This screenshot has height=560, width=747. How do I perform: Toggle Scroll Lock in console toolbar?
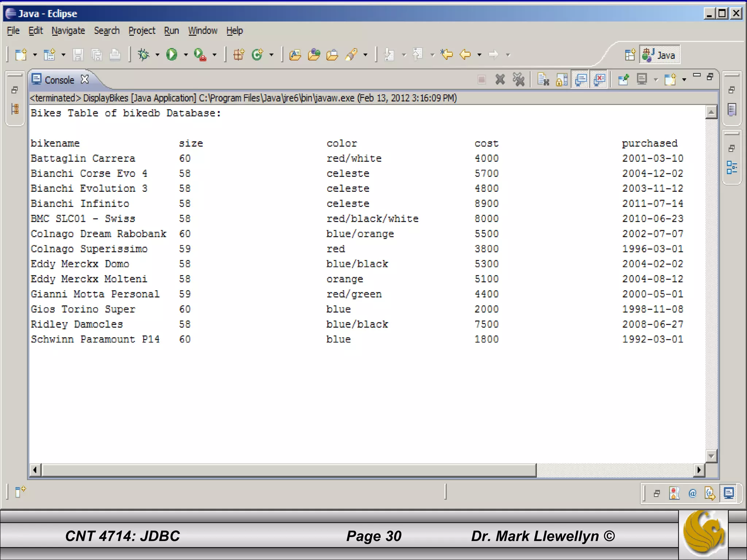pyautogui.click(x=562, y=79)
